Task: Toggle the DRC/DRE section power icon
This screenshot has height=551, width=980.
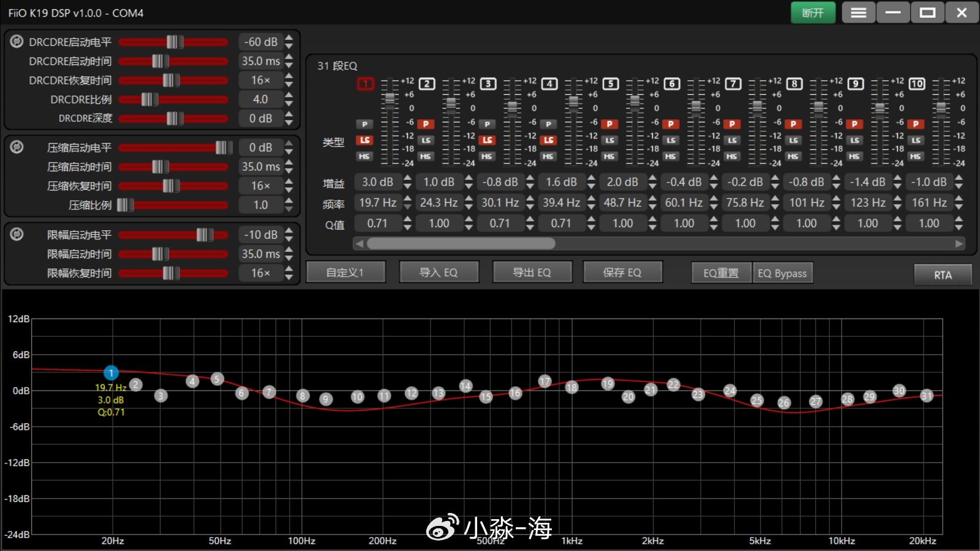Action: [x=17, y=42]
